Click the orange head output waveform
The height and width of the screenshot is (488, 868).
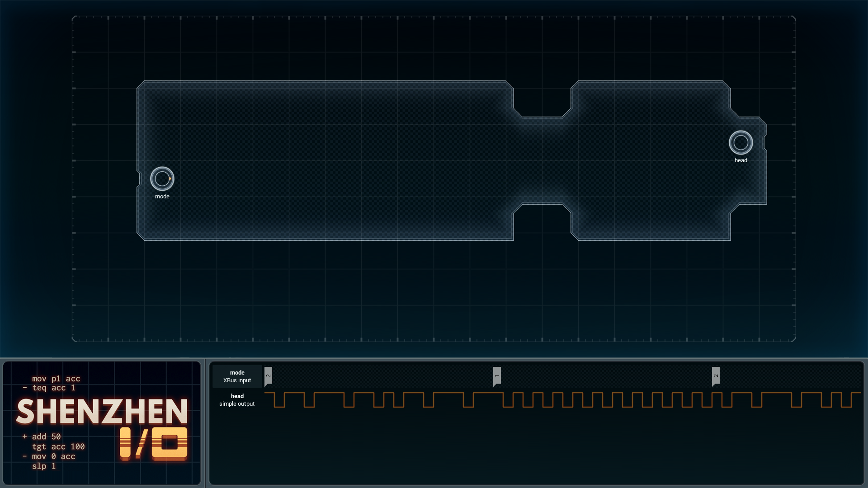coord(562,400)
